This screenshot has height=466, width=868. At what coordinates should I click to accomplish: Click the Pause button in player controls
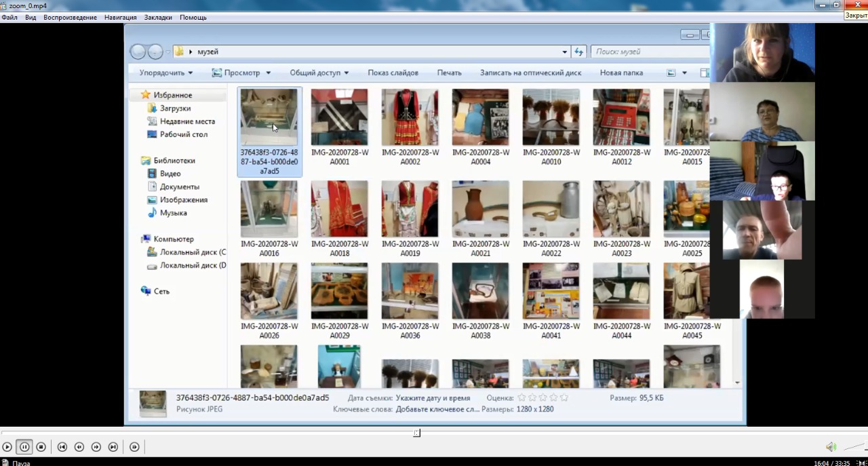(x=24, y=447)
